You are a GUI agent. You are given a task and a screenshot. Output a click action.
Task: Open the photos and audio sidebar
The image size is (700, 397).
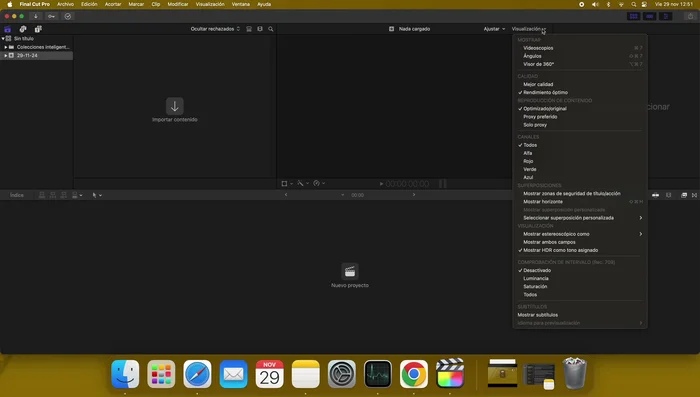pyautogui.click(x=23, y=29)
